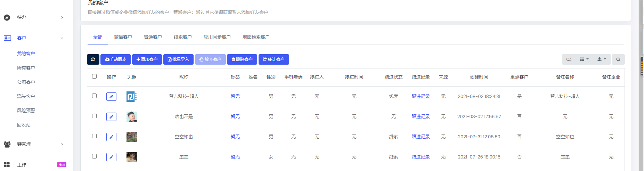Click timestamp 2021-08-02 18:24:31

point(479,97)
